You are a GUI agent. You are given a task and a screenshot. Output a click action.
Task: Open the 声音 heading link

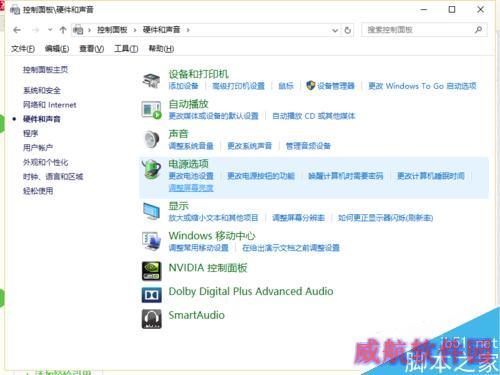point(179,134)
